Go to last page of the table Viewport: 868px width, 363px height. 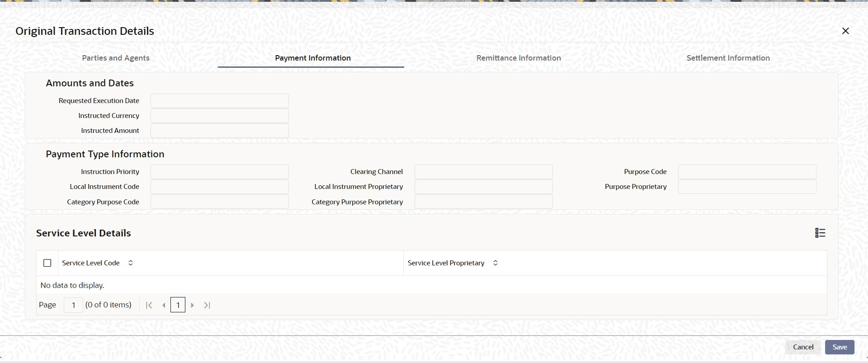(207, 305)
